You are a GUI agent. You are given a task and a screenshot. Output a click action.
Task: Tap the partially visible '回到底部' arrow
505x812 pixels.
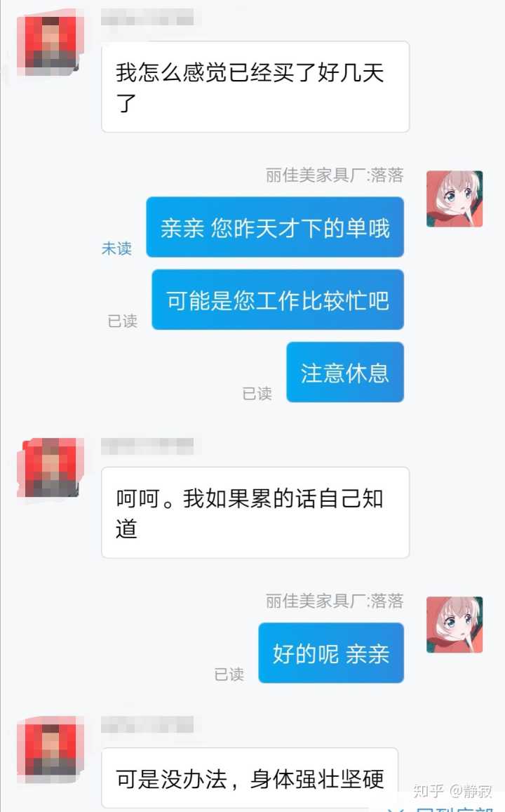(396, 808)
